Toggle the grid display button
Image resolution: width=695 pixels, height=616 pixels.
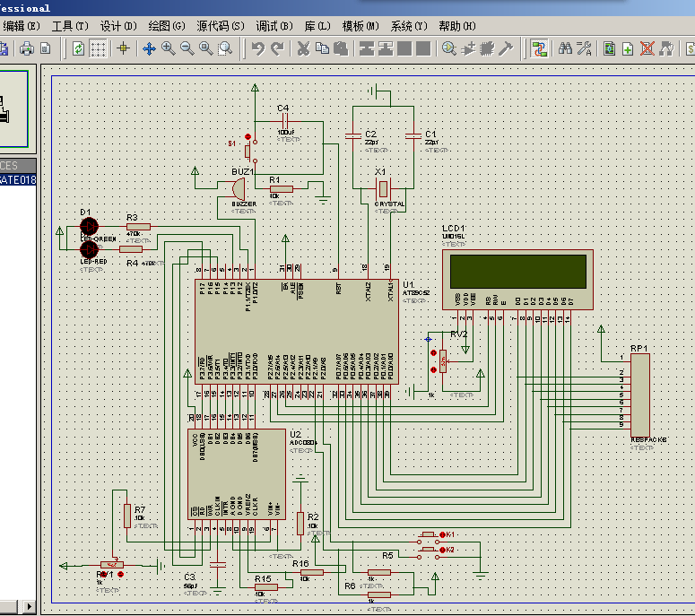click(x=99, y=48)
